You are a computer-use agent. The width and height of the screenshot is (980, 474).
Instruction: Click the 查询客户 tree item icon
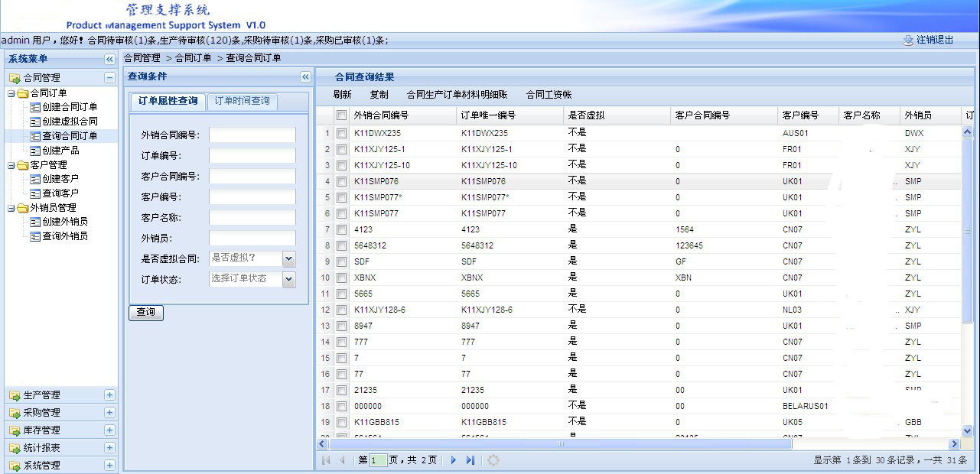point(34,193)
